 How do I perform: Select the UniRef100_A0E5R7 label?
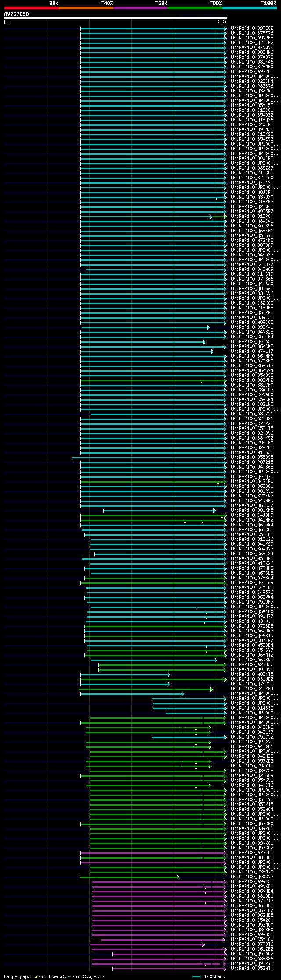pos(252,212)
